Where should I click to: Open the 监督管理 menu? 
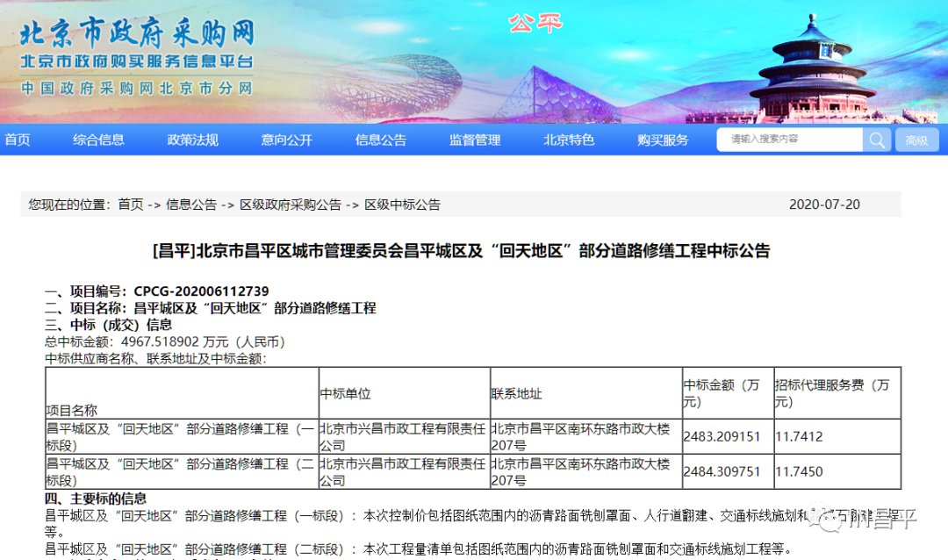pyautogui.click(x=475, y=140)
